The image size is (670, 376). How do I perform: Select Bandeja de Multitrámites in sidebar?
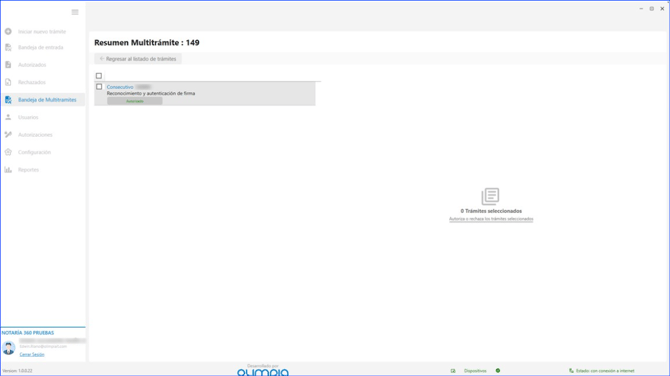click(47, 100)
